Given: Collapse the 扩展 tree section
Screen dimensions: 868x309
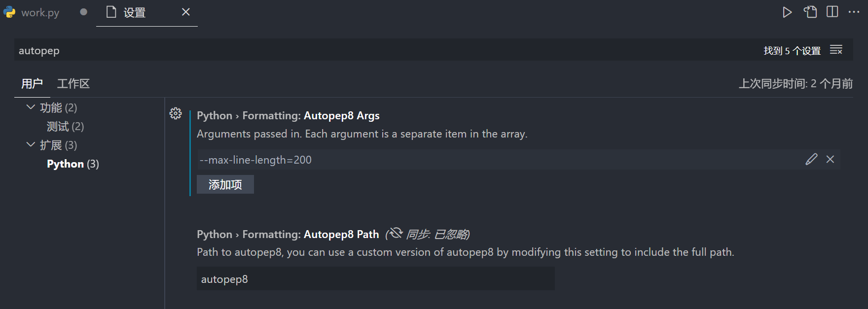Looking at the screenshot, I should point(31,144).
